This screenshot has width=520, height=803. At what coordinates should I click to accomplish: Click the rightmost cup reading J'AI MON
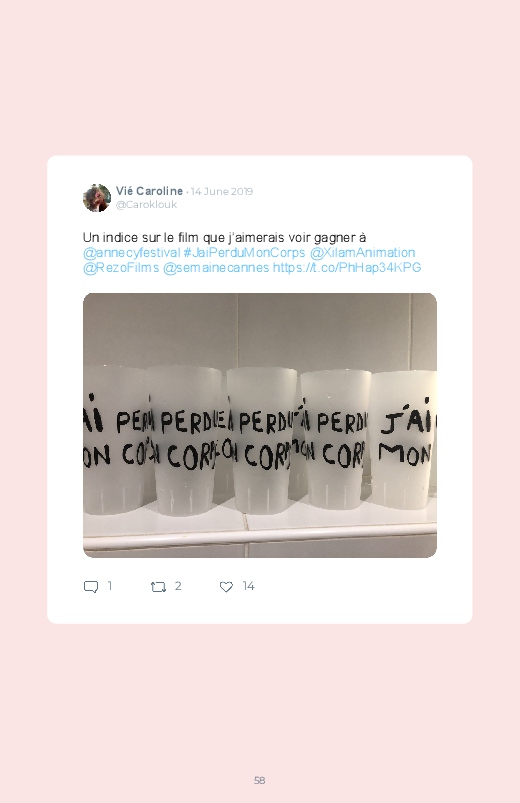(x=404, y=439)
